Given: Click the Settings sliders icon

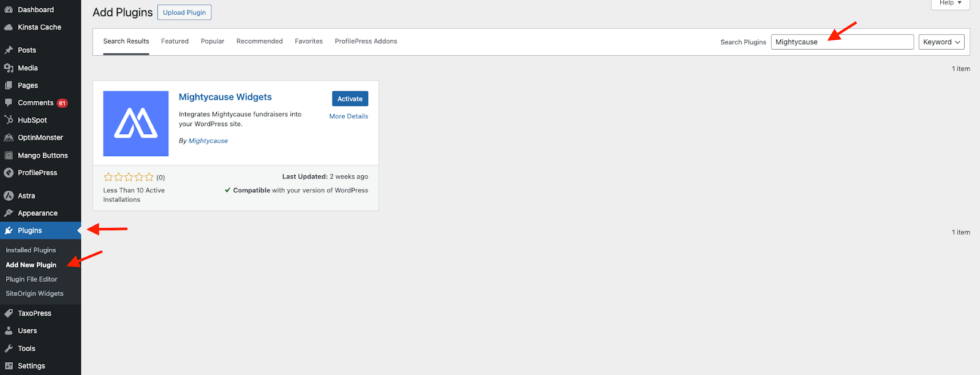Looking at the screenshot, I should pyautogui.click(x=9, y=366).
